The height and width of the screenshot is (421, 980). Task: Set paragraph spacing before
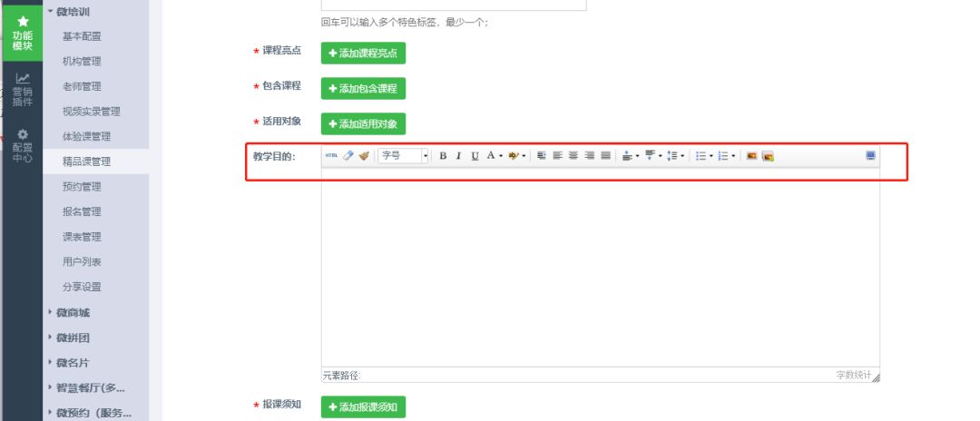click(x=628, y=155)
